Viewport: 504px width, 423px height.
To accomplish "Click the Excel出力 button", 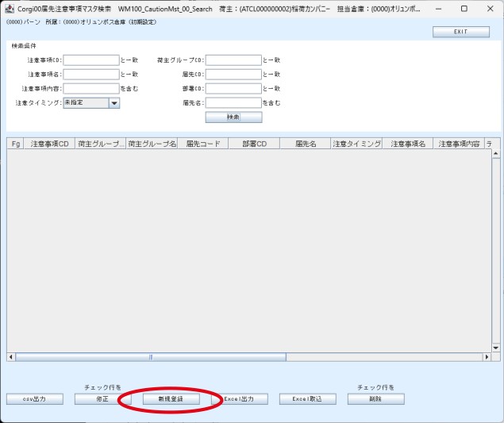I will [x=240, y=399].
